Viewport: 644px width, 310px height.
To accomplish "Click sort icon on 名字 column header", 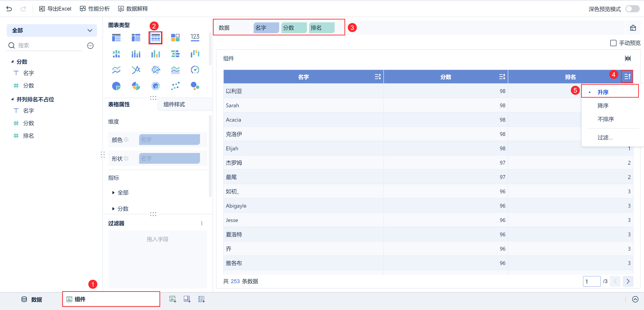I will (378, 77).
